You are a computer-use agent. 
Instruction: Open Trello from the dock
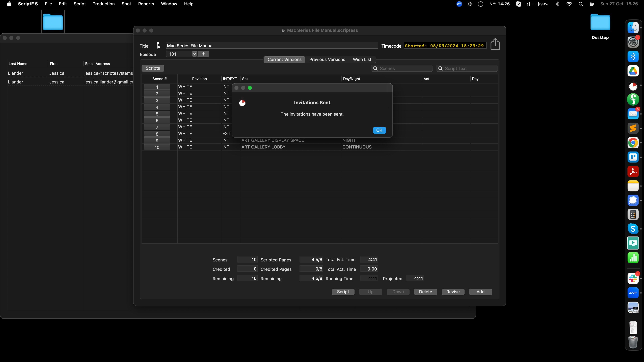point(633,157)
